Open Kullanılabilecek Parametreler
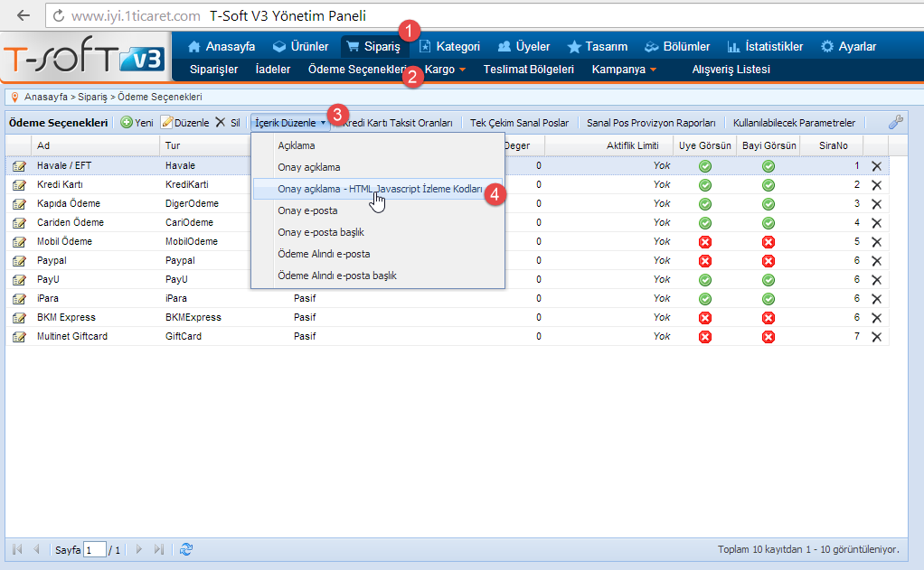 794,123
